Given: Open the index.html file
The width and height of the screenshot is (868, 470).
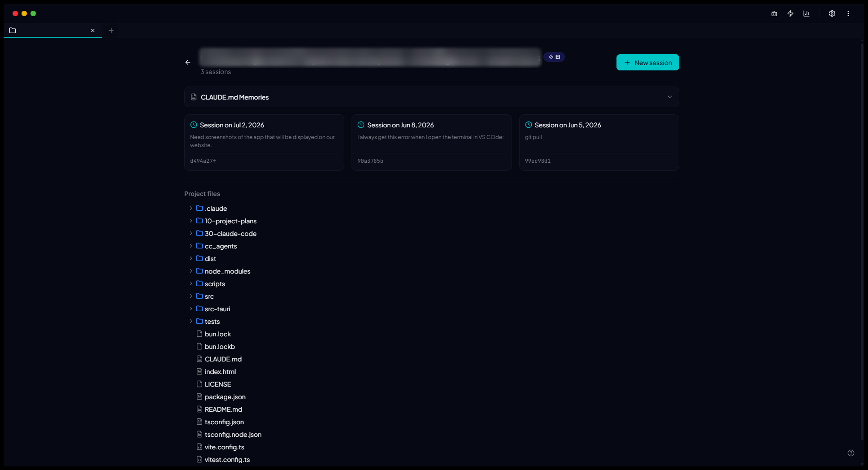Looking at the screenshot, I should point(220,372).
